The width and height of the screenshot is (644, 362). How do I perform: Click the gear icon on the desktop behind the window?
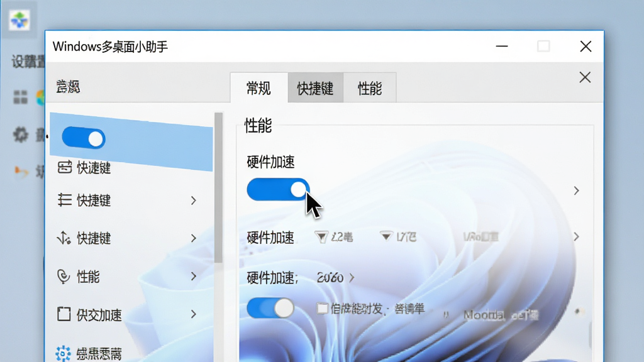tap(21, 134)
